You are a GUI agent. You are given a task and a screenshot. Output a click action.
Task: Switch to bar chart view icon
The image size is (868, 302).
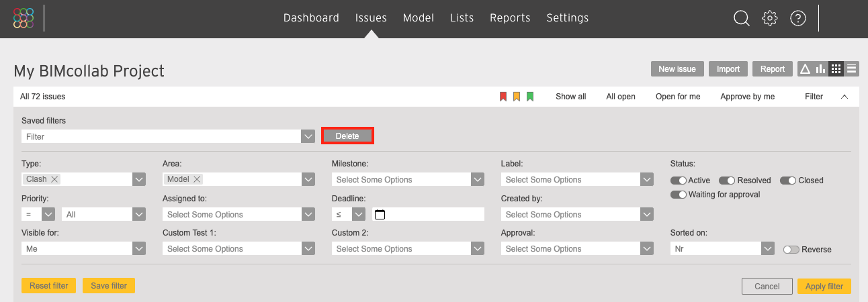coord(820,68)
